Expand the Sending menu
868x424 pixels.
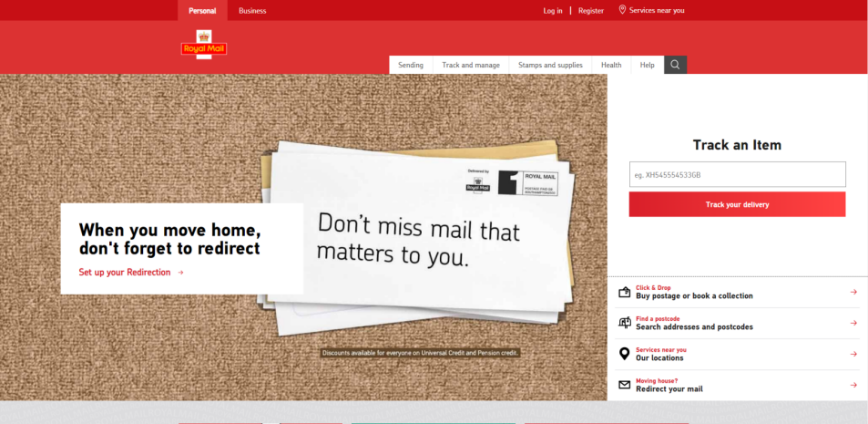411,66
